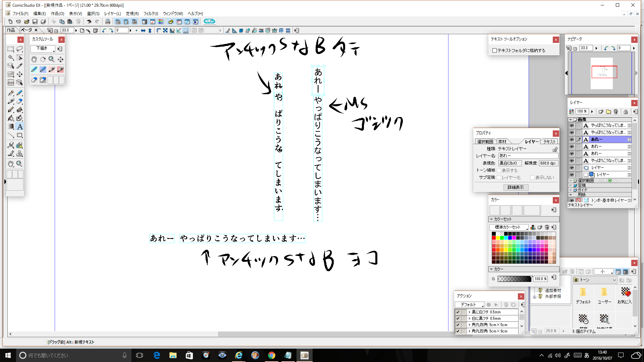Screen dimensions: 644x362
Task: Select the Fill bucket tool
Action: (x=11, y=118)
